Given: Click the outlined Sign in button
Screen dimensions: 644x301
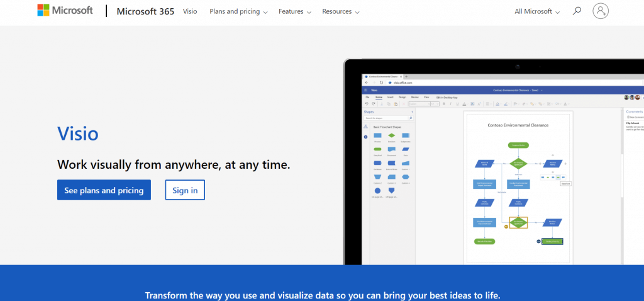Looking at the screenshot, I should tap(185, 190).
